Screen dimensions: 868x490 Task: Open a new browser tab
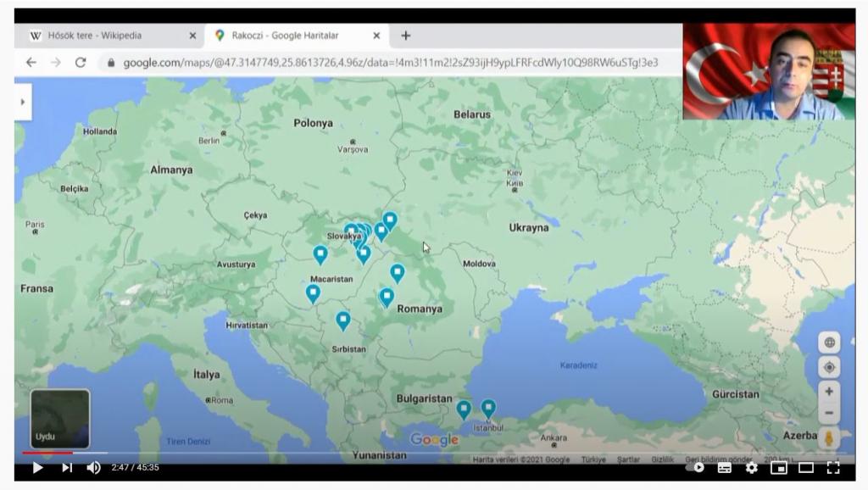coord(406,36)
